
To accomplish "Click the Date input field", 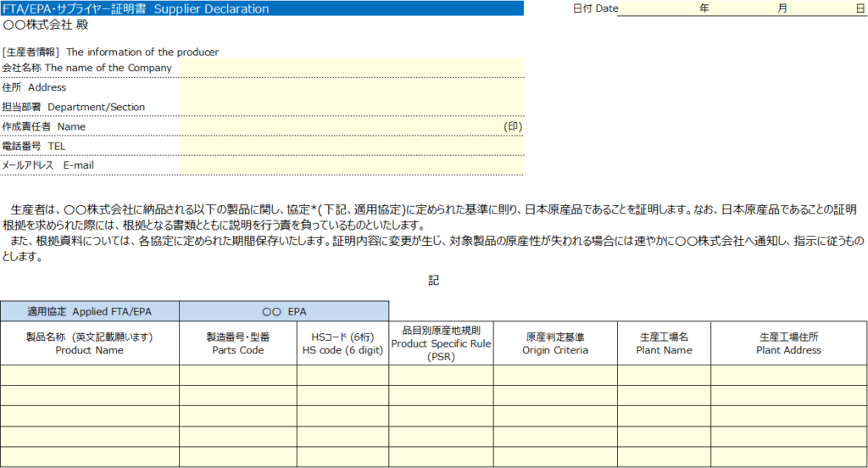I will coord(742,8).
